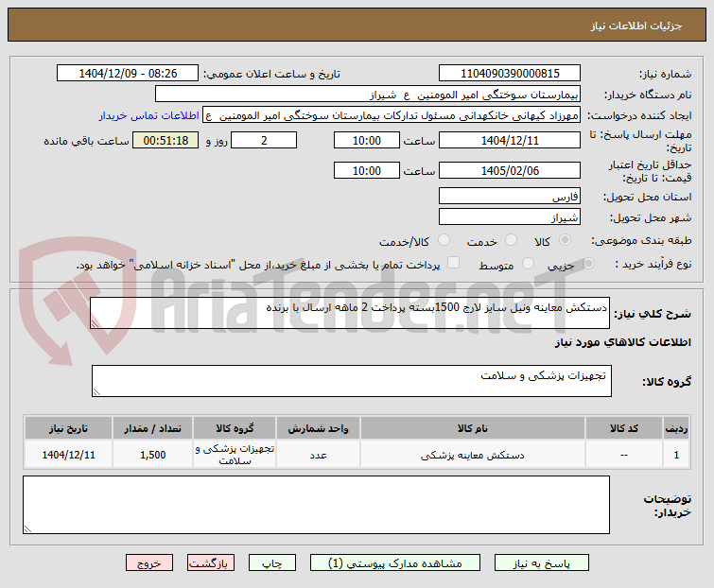Viewport: 714px width, 588px height.
Task: Click the واحد شمارش column header
Action: [x=318, y=428]
